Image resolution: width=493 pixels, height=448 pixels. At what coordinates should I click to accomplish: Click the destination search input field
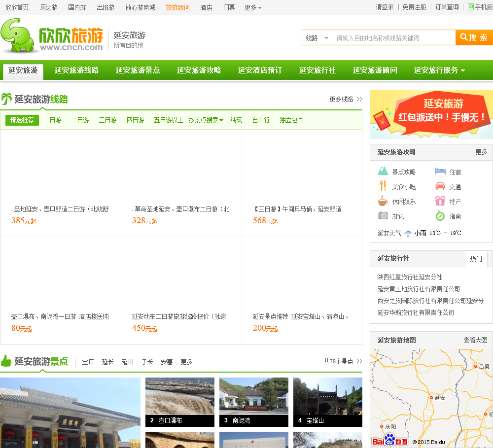click(x=394, y=38)
